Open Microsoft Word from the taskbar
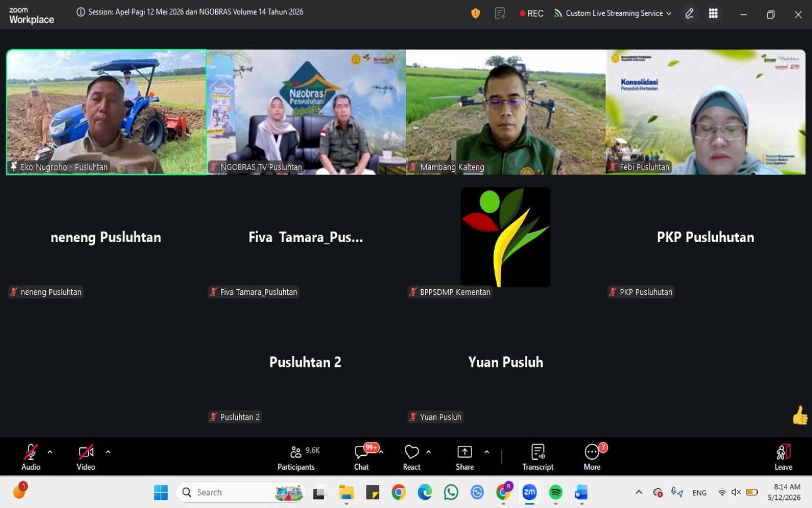Image resolution: width=812 pixels, height=508 pixels. coord(581,492)
